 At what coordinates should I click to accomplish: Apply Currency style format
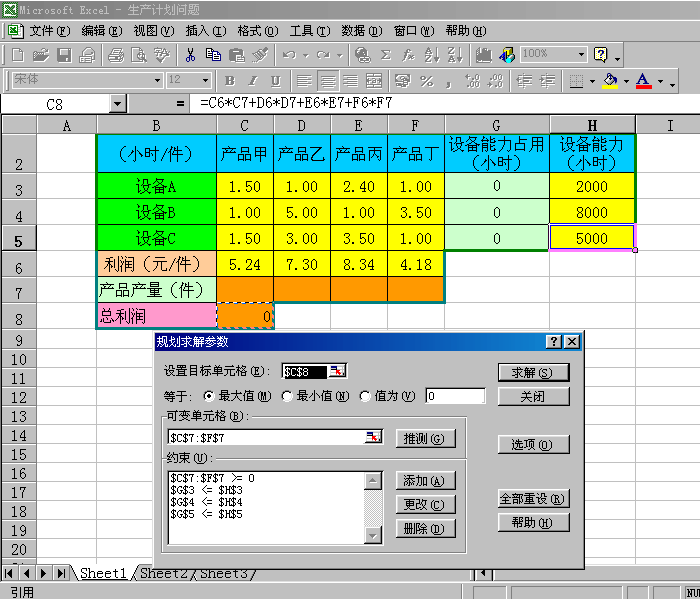tap(403, 81)
